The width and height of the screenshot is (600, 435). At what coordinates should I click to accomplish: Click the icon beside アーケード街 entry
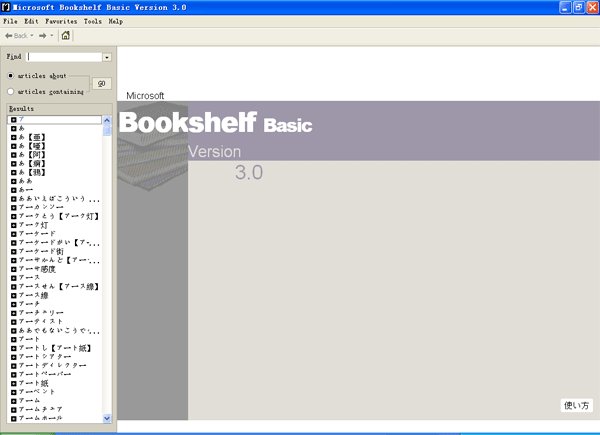[13, 251]
